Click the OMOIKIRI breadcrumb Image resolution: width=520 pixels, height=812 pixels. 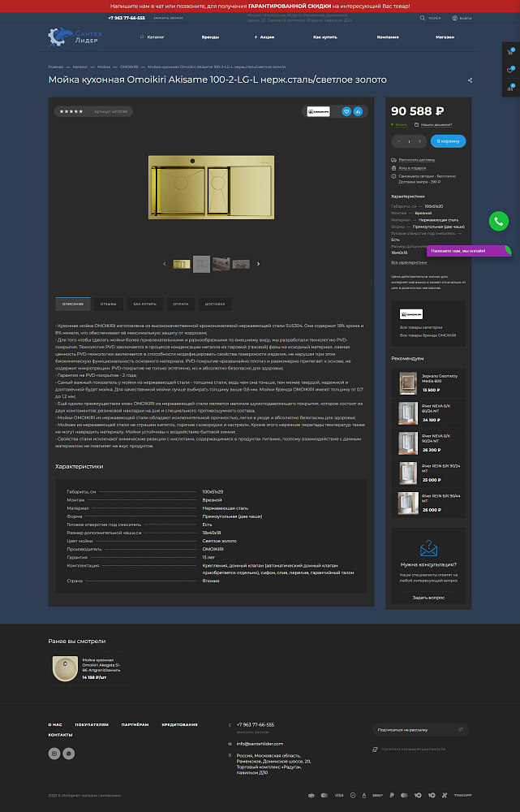[129, 67]
